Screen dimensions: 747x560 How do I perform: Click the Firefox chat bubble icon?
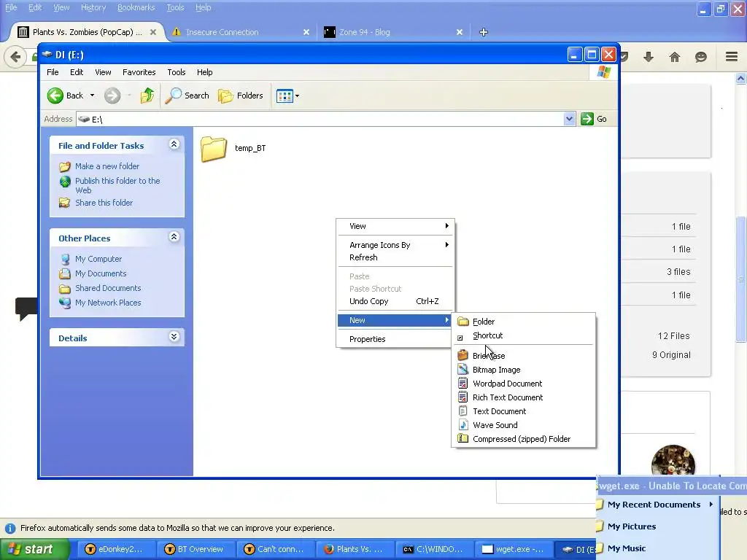click(x=701, y=57)
